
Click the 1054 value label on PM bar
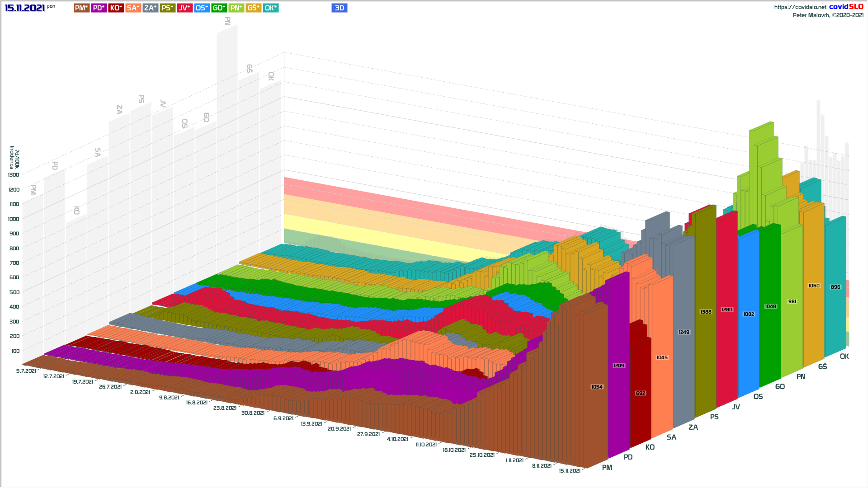[x=597, y=387]
